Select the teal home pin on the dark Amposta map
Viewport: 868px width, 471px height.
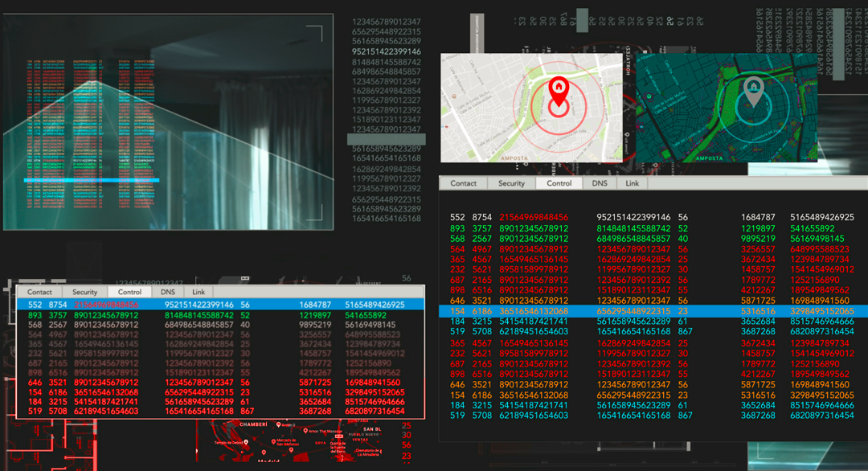753,87
